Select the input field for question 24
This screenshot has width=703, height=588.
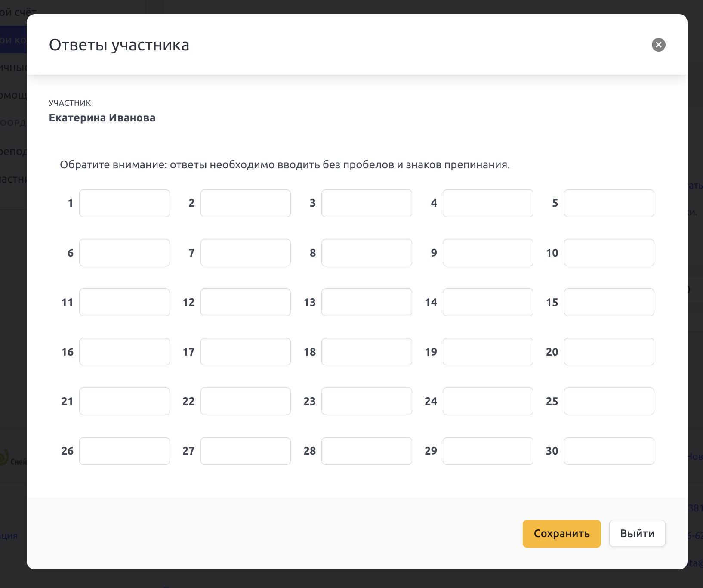pos(488,401)
